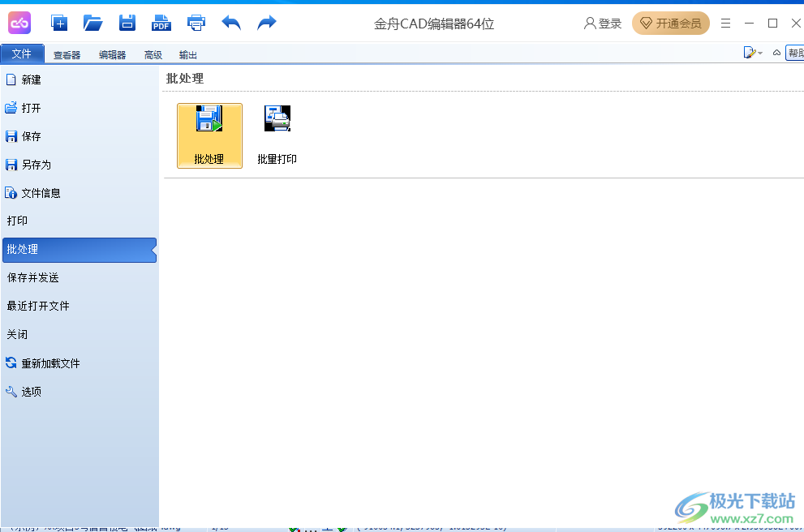
Task: Open the 输出 tab
Action: coord(188,55)
